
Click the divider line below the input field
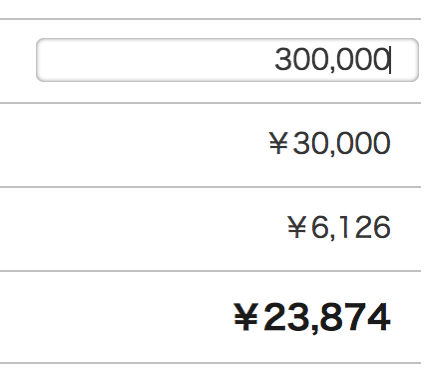coord(210,103)
